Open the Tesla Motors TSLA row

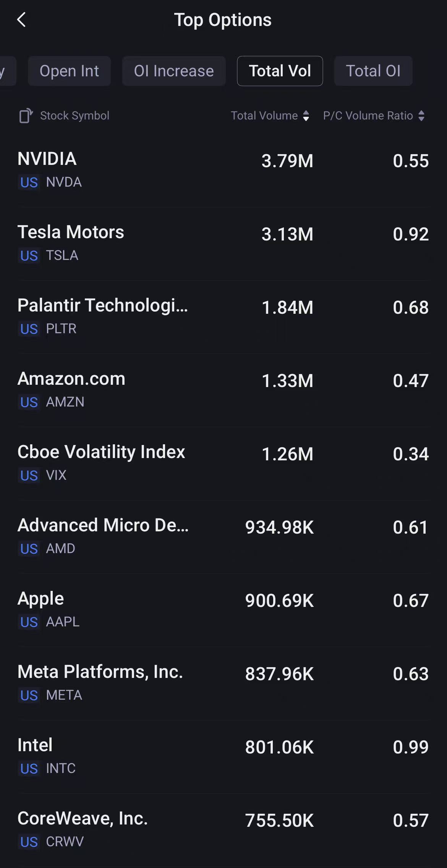tap(223, 243)
